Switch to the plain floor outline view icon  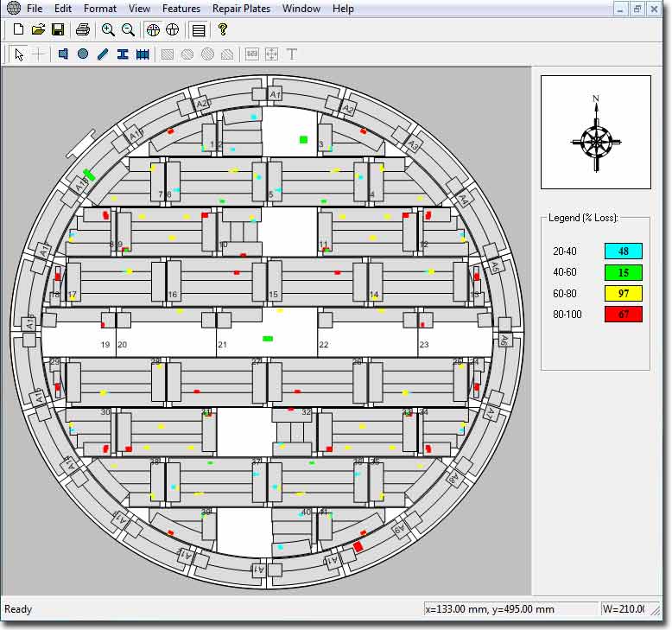point(172,29)
